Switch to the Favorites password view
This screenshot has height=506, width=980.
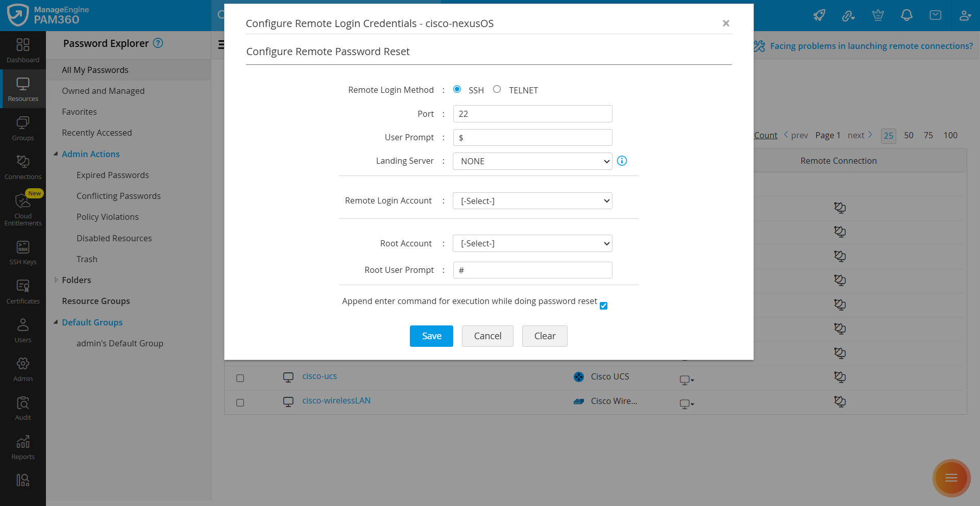click(79, 112)
